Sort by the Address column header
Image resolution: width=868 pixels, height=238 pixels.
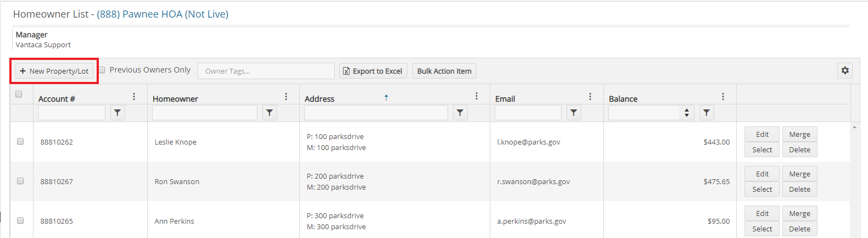[320, 99]
